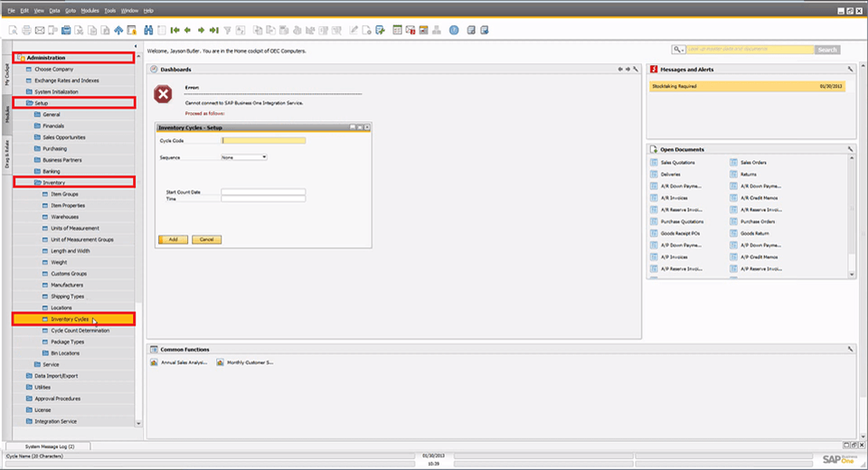This screenshot has height=470, width=868.
Task: Open the Modules menu
Action: click(90, 11)
